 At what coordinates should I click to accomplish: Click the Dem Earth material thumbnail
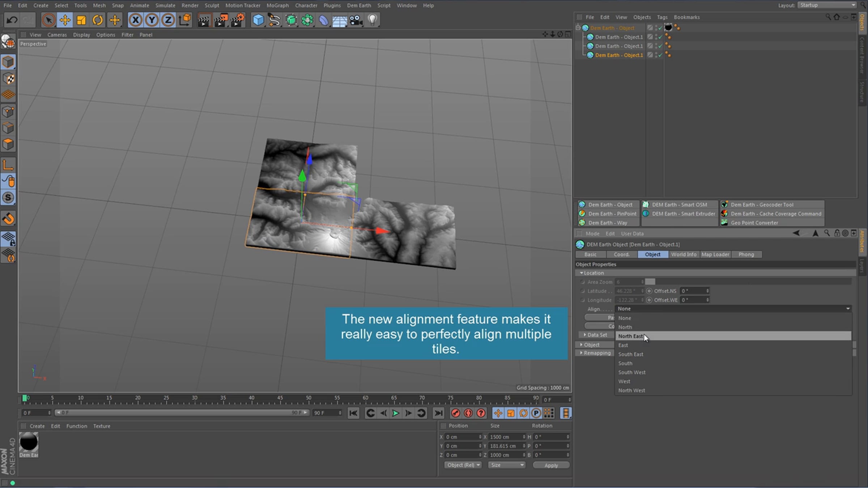[x=29, y=442]
